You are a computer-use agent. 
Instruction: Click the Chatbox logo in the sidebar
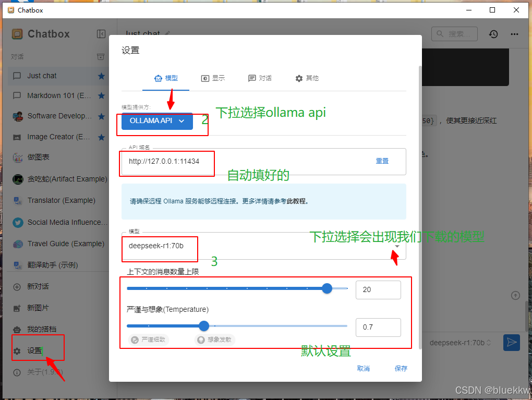coord(17,34)
